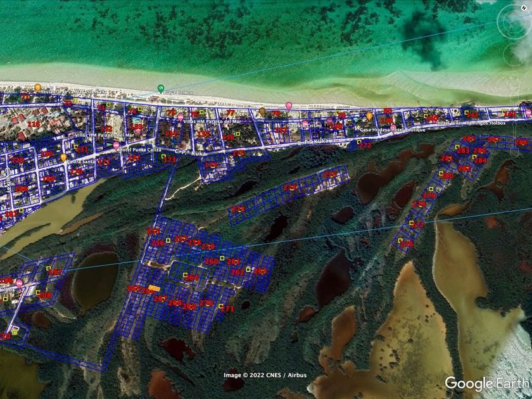This screenshot has height=399, width=532.
Task: Click the yellow square marker next to lot 264
Action: (x=185, y=275)
